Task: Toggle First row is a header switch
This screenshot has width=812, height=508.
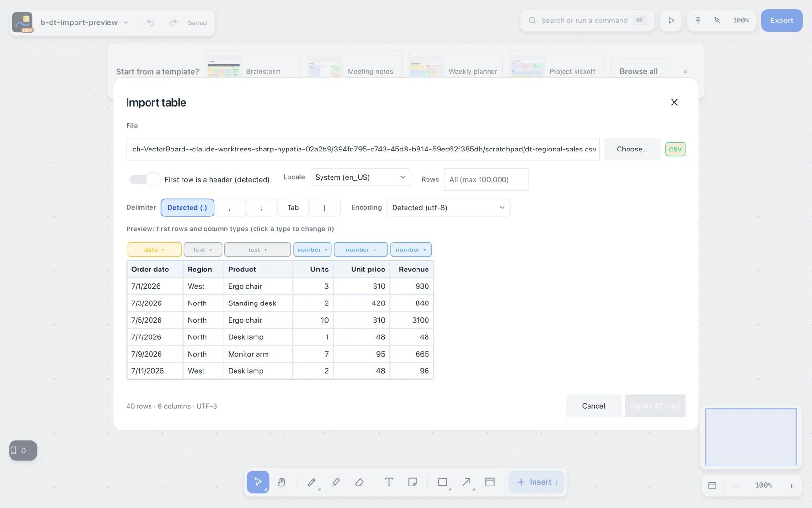Action: click(x=145, y=179)
